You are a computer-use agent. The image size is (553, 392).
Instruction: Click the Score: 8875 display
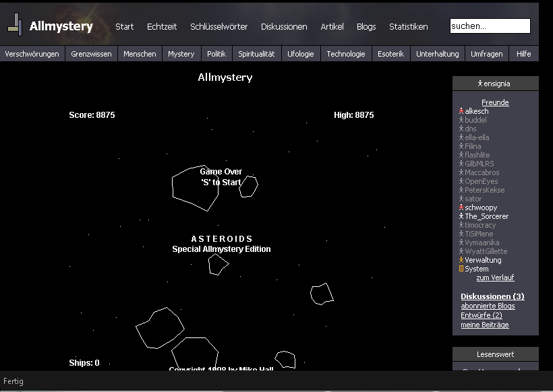pos(92,115)
